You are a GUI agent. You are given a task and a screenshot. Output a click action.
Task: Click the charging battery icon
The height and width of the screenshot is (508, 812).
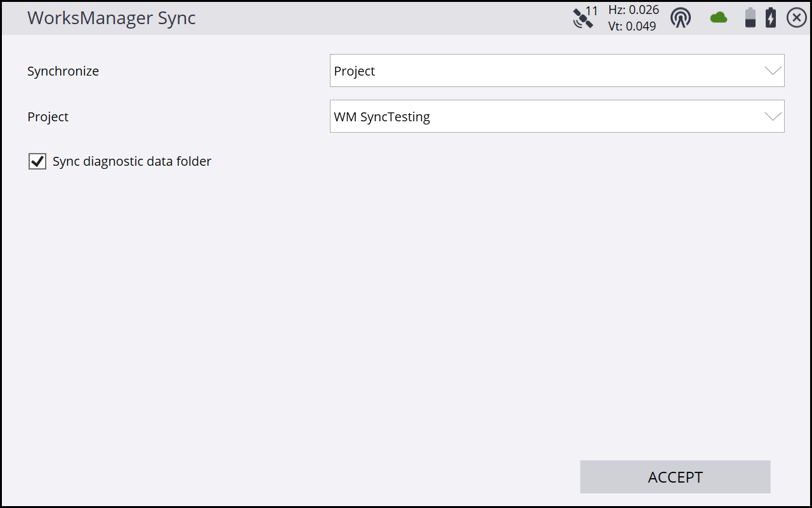tap(771, 18)
